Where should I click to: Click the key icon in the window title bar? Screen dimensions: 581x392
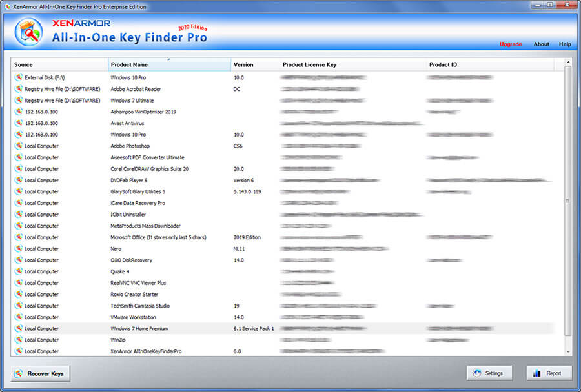pos(6,6)
